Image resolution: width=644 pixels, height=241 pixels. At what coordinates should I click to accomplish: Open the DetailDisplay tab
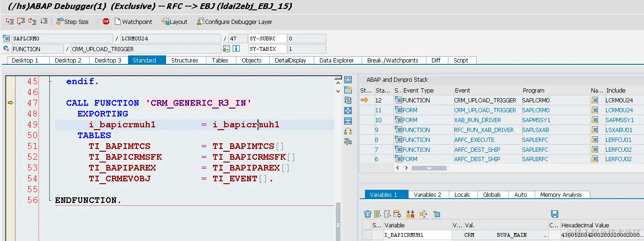[x=290, y=60]
